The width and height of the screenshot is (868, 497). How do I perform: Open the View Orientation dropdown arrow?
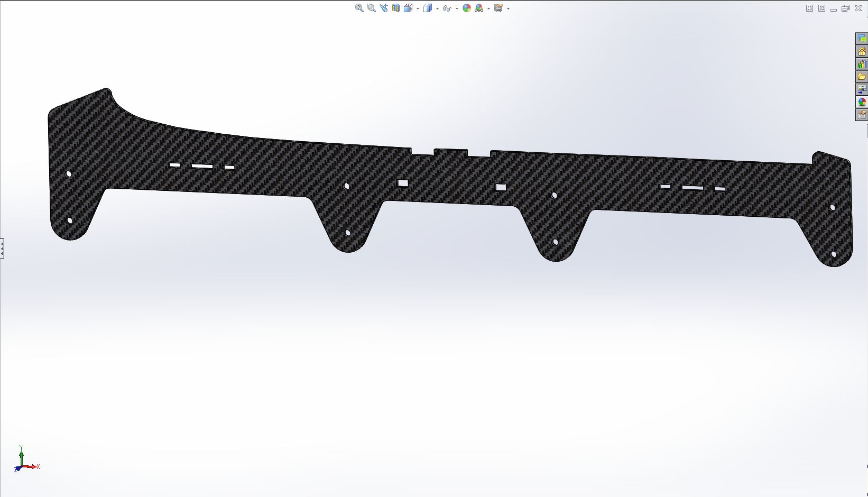(x=418, y=8)
